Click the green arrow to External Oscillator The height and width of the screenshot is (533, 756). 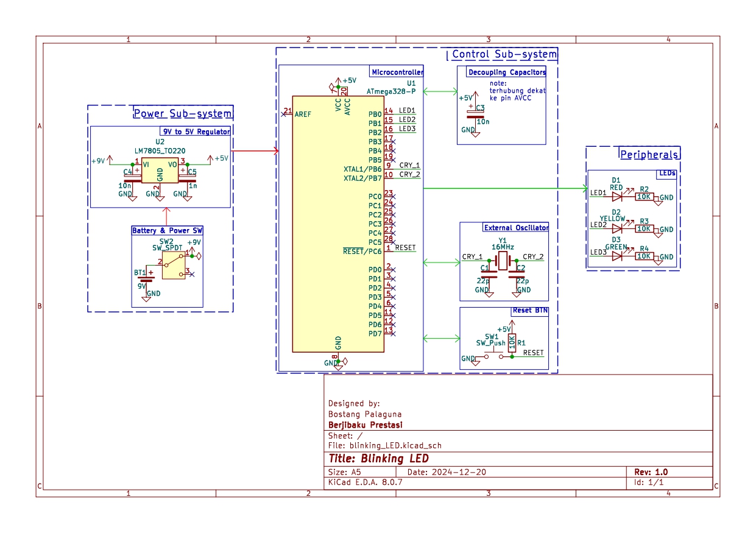coord(442,263)
